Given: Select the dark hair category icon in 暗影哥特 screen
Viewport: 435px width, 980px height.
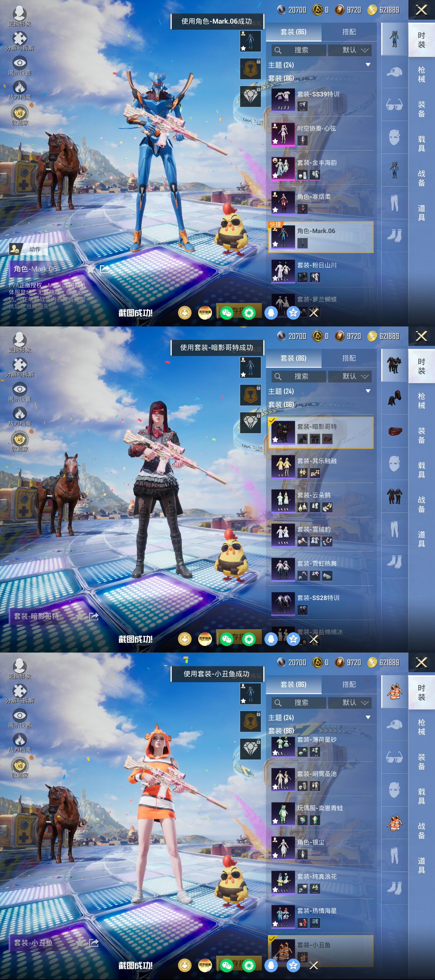Looking at the screenshot, I should 394,398.
